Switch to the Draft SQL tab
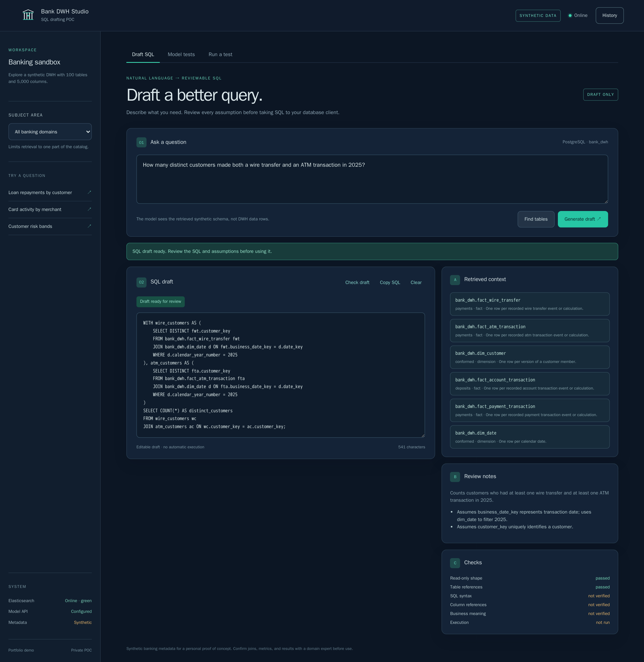 click(x=143, y=54)
